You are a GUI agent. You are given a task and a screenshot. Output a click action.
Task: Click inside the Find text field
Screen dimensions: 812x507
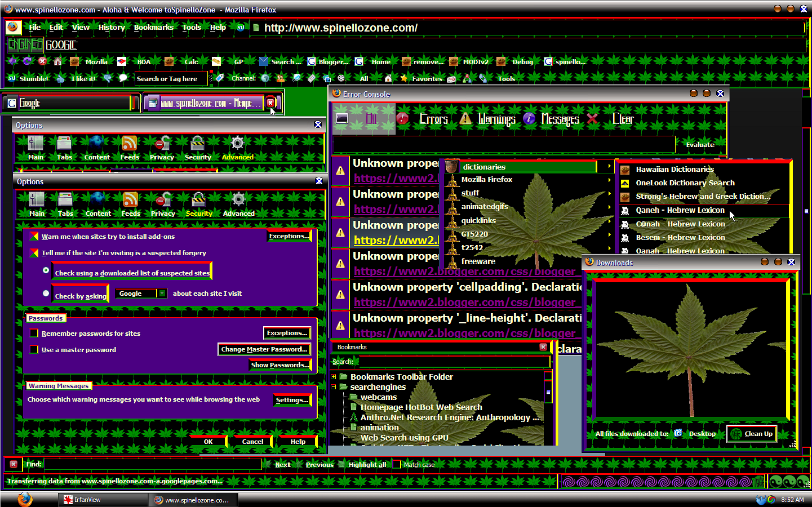(152, 464)
